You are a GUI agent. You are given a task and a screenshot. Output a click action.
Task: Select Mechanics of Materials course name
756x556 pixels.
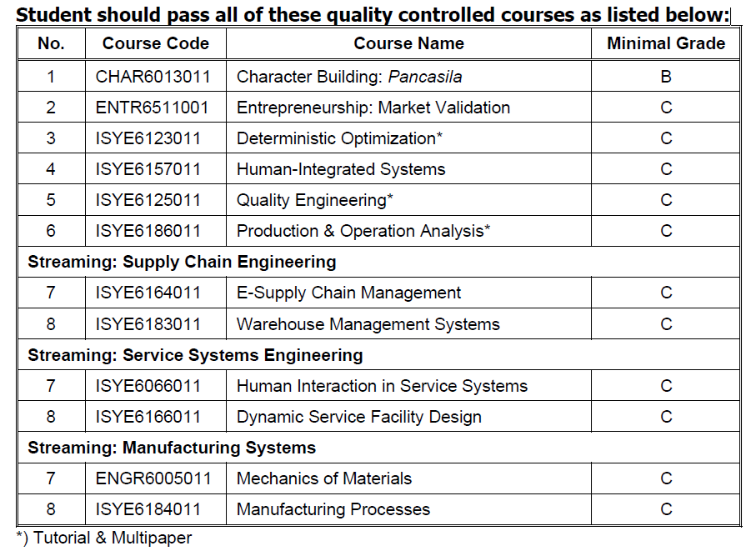(x=324, y=478)
